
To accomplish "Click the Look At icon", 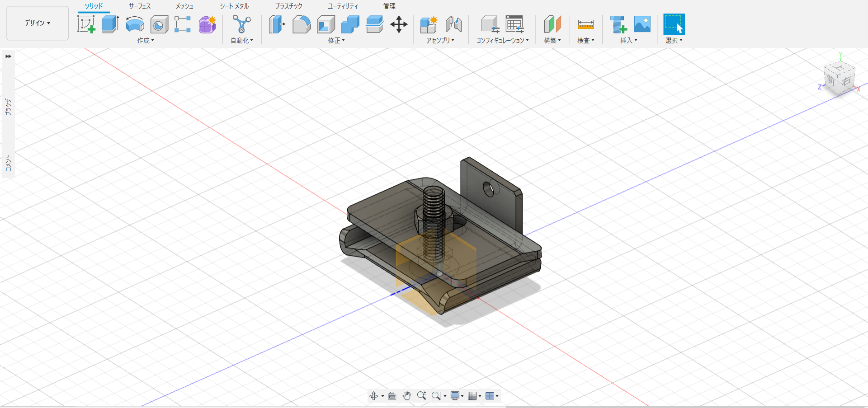I will click(392, 396).
